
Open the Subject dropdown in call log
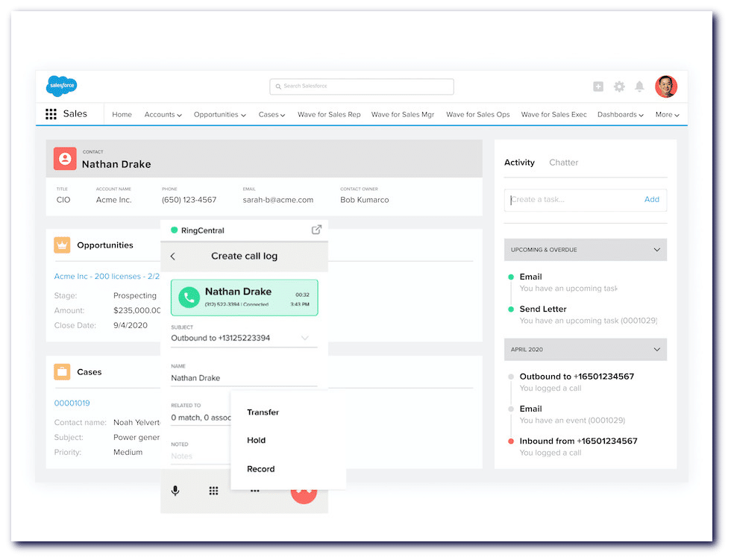click(x=304, y=338)
